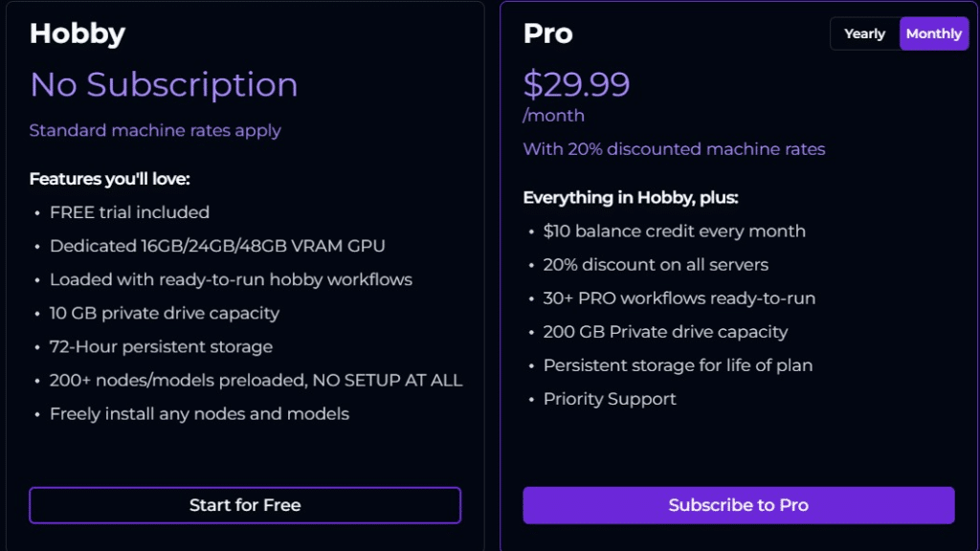Subscribe to the Pro plan
The width and height of the screenshot is (980, 551).
tap(739, 505)
